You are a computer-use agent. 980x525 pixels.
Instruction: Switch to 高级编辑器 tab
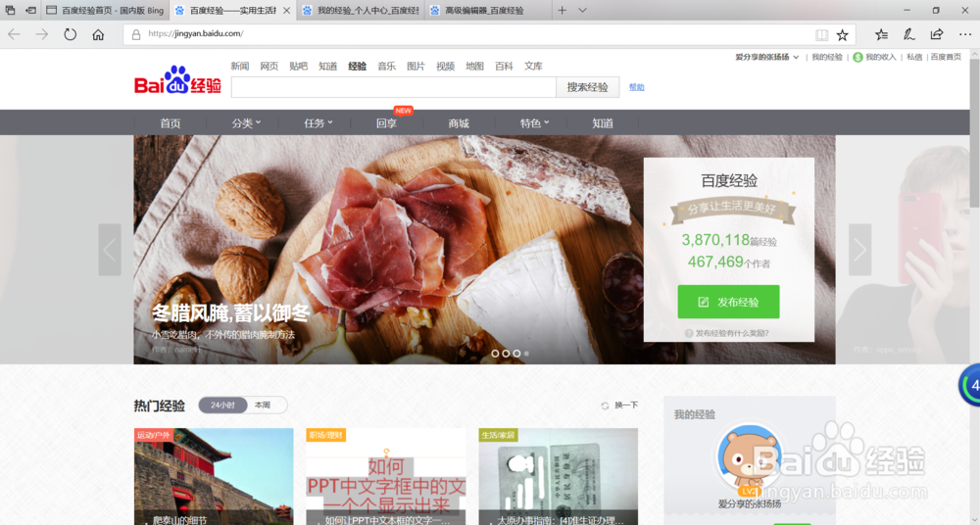pyautogui.click(x=487, y=10)
